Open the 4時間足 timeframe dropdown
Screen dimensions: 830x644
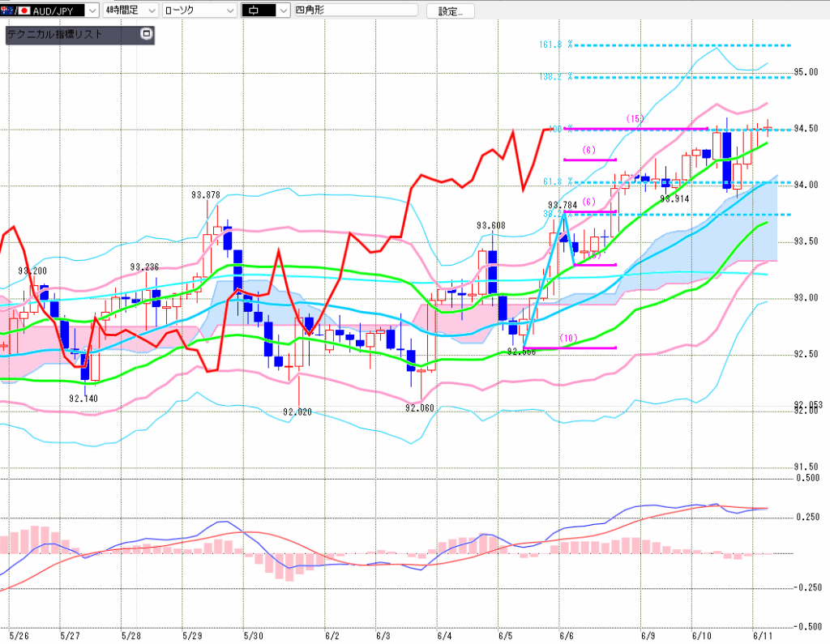[130, 10]
